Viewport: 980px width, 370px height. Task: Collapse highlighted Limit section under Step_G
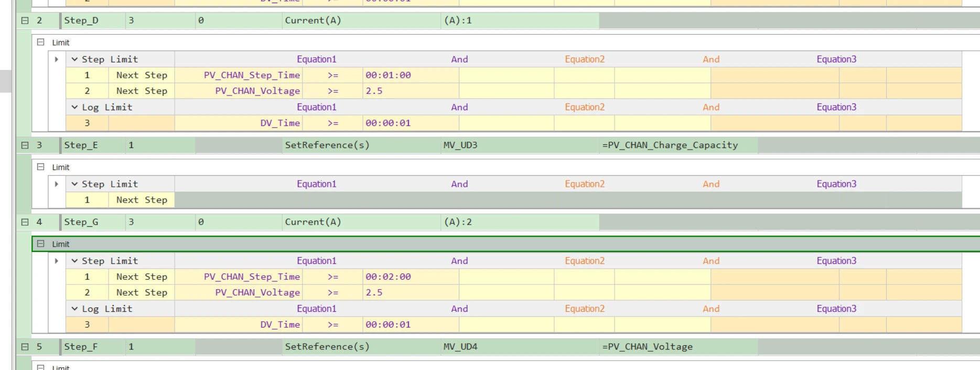point(40,244)
